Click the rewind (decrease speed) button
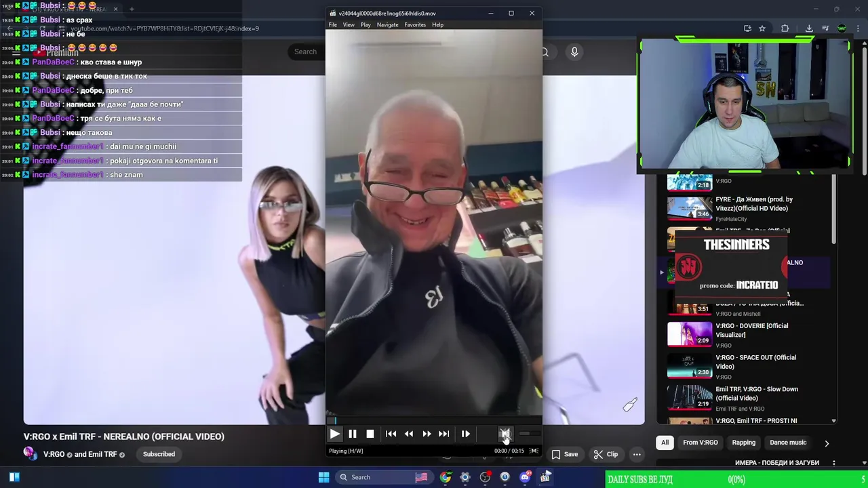868x488 pixels. click(x=409, y=434)
